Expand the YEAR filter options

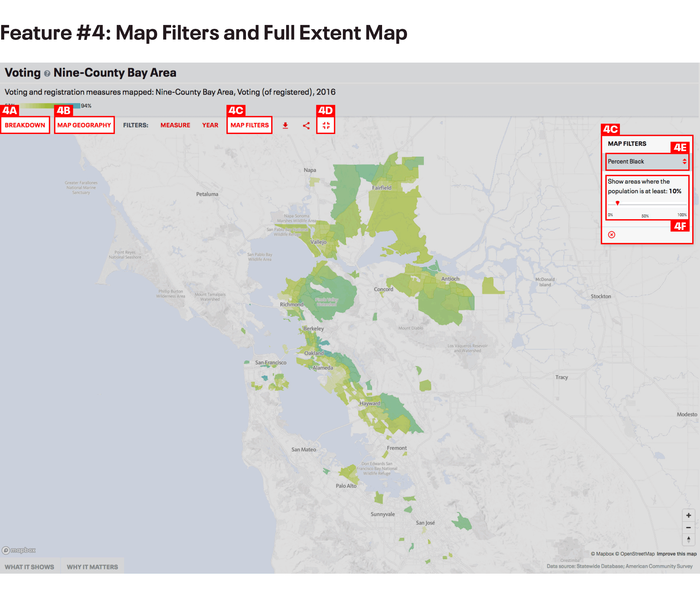coord(210,125)
